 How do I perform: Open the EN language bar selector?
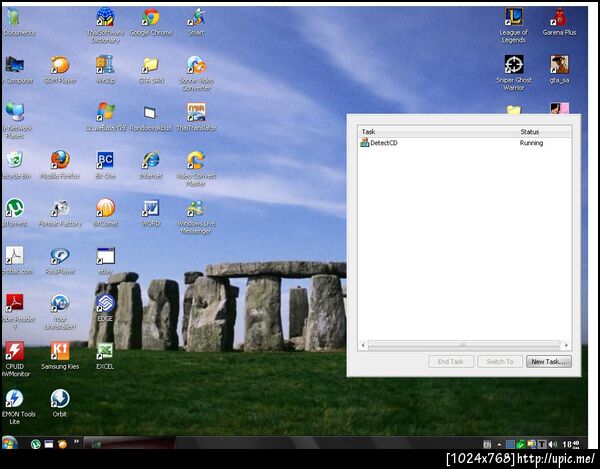pos(487,445)
